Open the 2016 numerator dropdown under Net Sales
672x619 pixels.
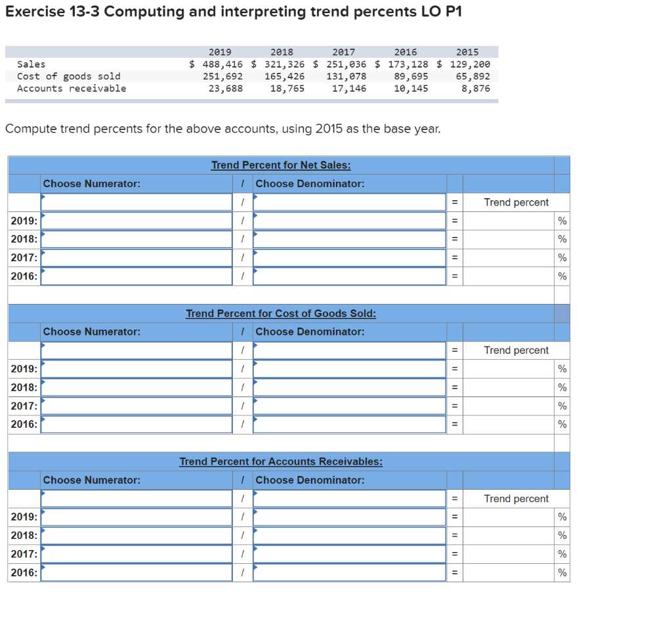tap(136, 276)
